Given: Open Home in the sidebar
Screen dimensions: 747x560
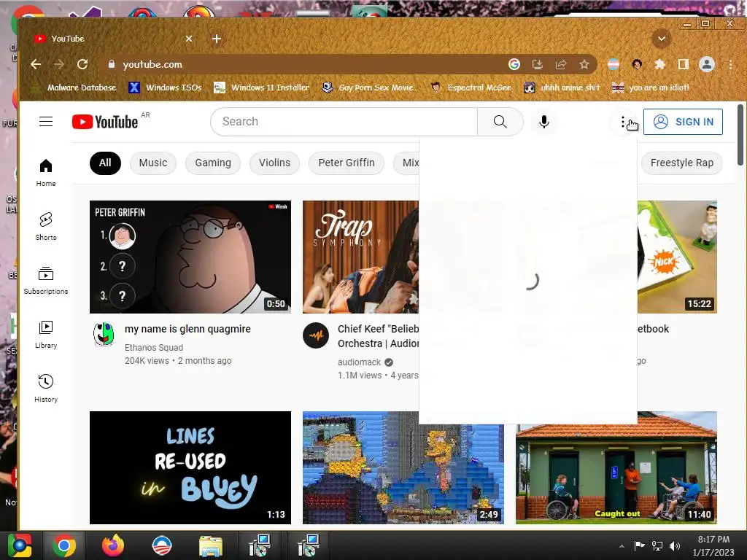Looking at the screenshot, I should pyautogui.click(x=46, y=172).
